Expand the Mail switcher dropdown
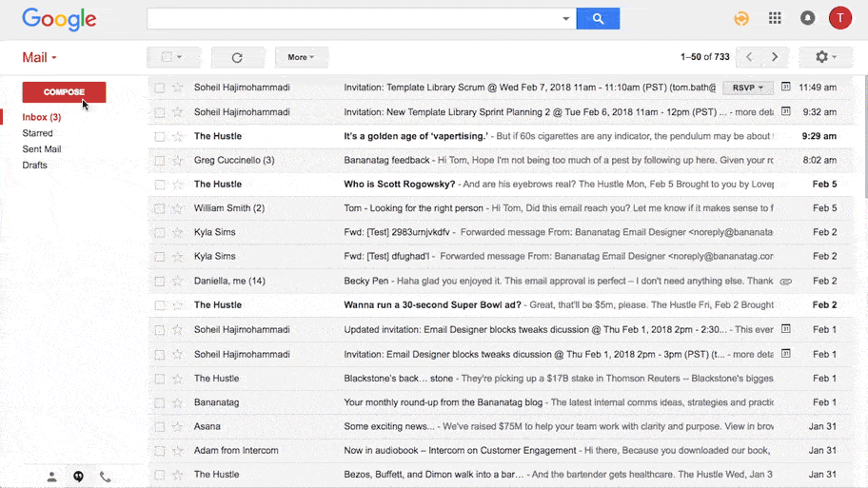868x488 pixels. (x=39, y=57)
